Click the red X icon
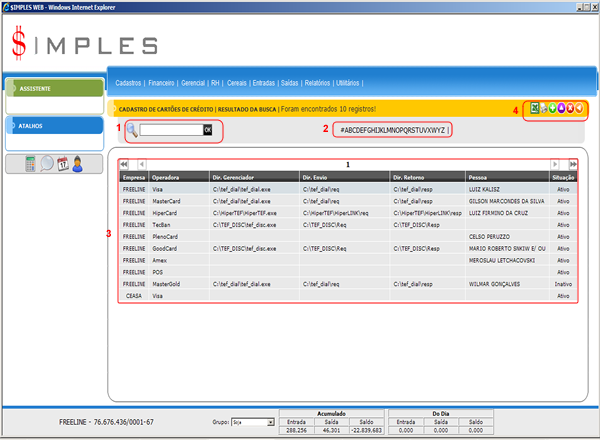This screenshot has width=600, height=440. (570, 108)
